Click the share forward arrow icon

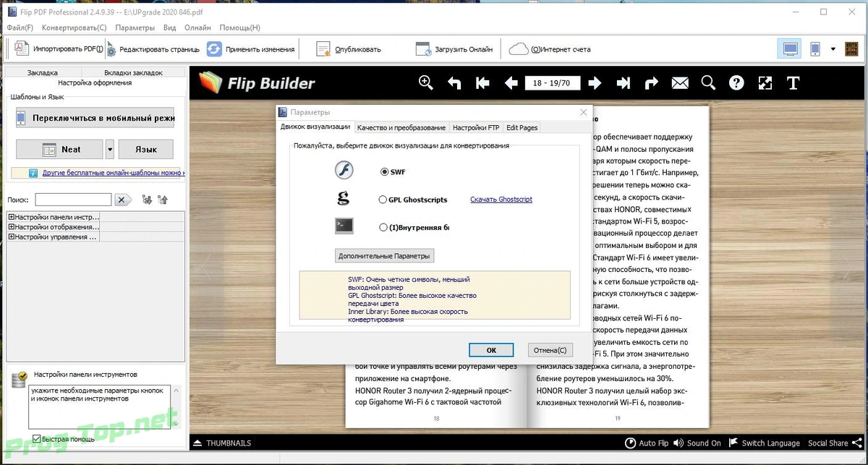[x=652, y=82]
